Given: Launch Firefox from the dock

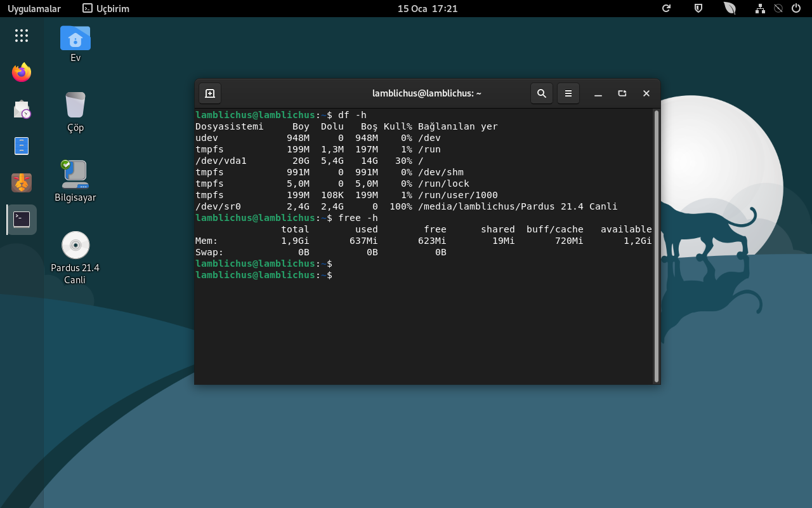Looking at the screenshot, I should click(22, 72).
